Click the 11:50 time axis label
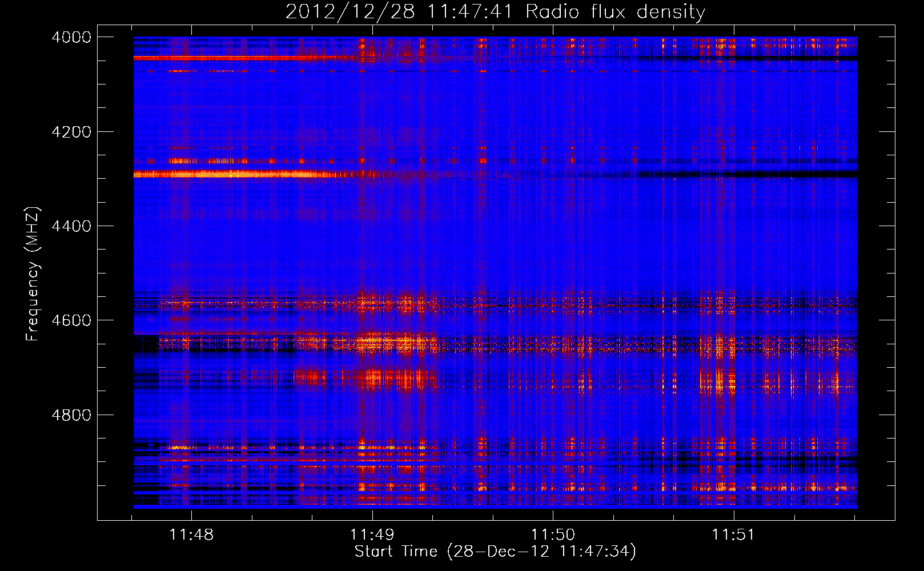 coord(553,534)
